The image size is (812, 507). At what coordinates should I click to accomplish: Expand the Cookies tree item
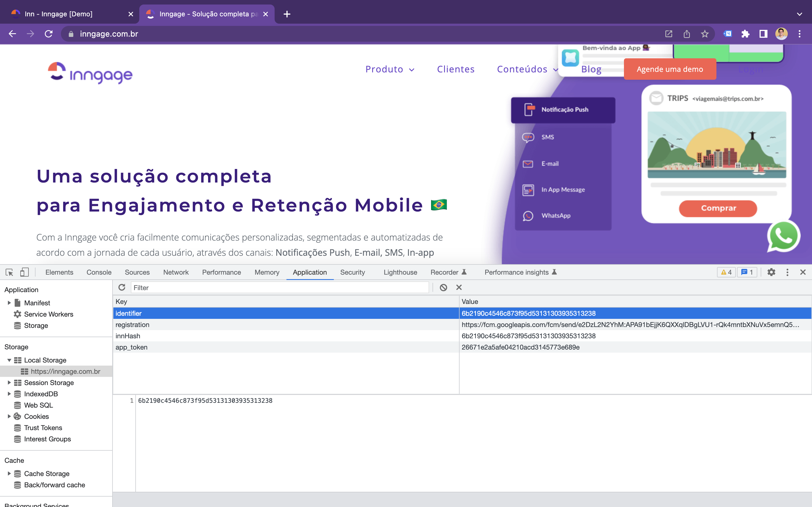[9, 417]
